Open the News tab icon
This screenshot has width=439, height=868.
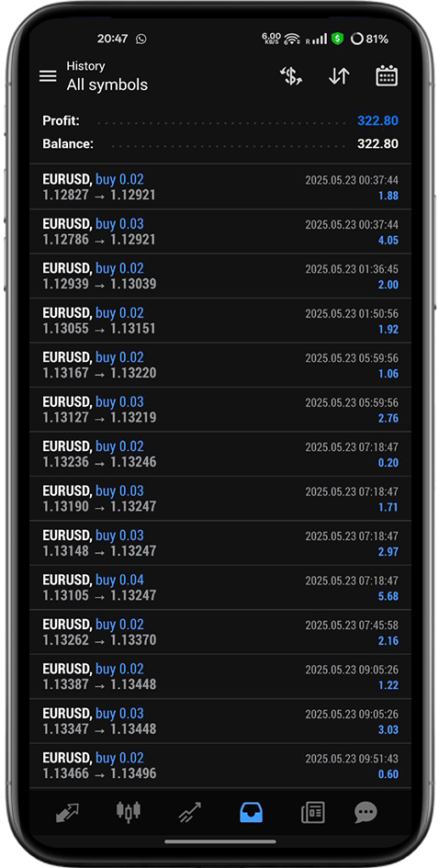(313, 813)
